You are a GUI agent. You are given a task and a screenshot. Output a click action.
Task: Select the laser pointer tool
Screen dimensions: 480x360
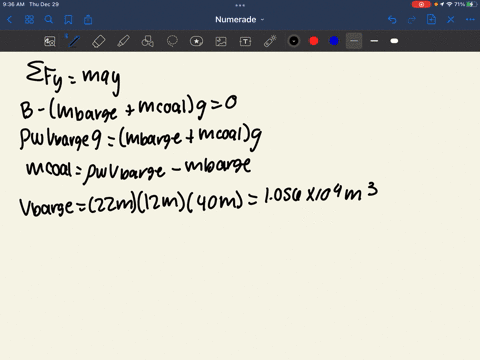pyautogui.click(x=270, y=41)
